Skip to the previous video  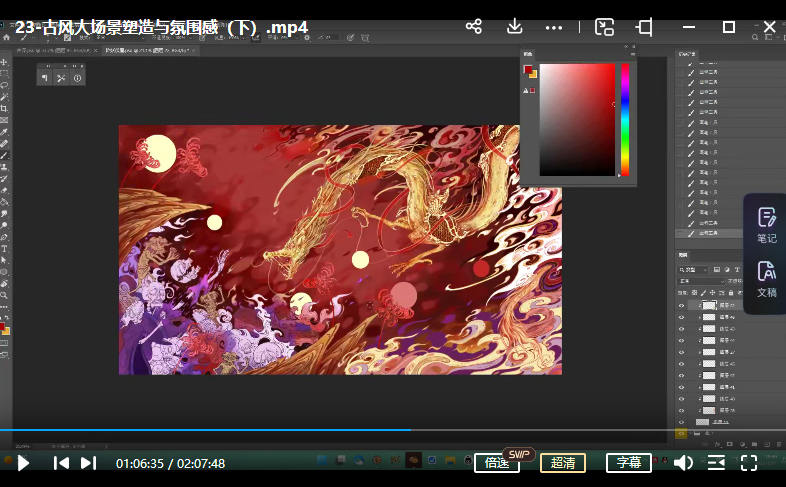pos(61,463)
